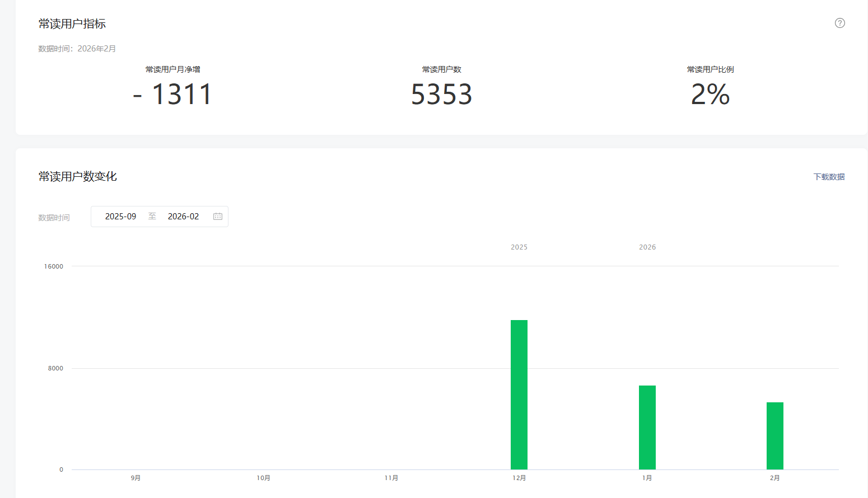Click the 2026 year marker above chart
Screen dimensions: 868x498
(x=647, y=247)
